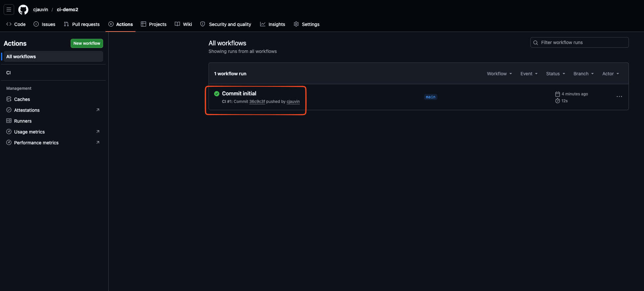Open Settings via the gear icon
The height and width of the screenshot is (291, 644).
pyautogui.click(x=296, y=24)
